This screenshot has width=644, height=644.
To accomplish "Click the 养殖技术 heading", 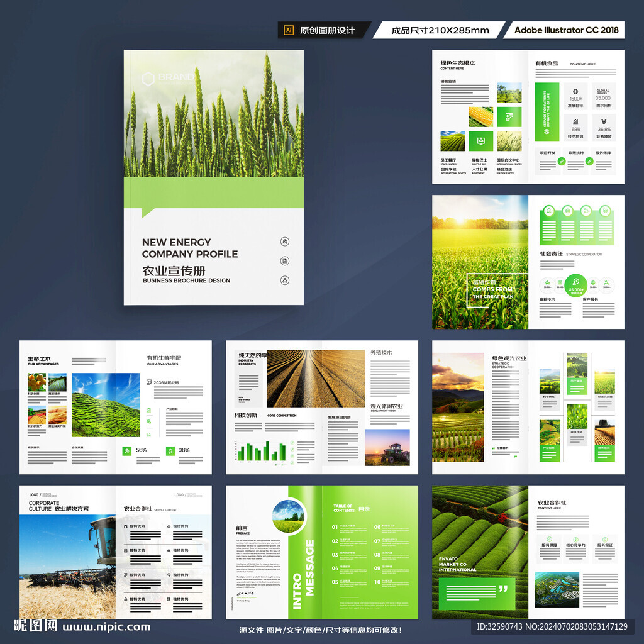I will point(381,352).
